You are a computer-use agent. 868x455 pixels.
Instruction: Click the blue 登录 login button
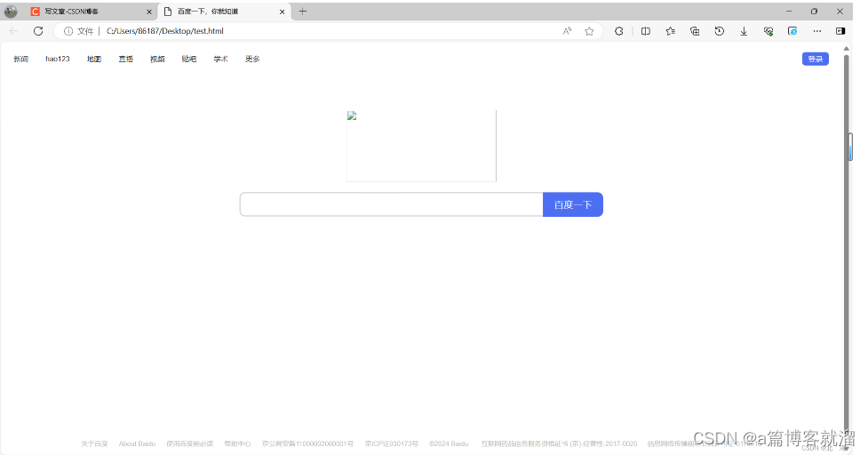tap(815, 59)
